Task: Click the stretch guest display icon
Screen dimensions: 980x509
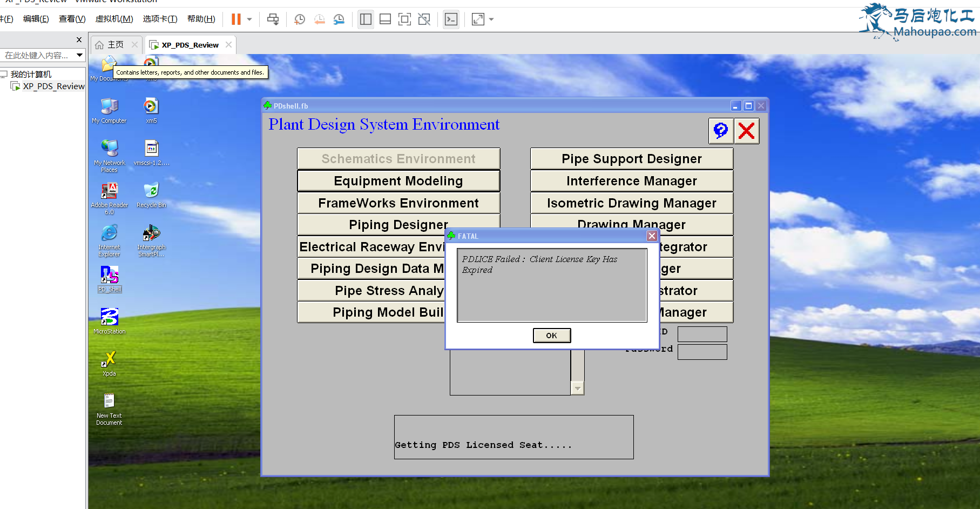Action: [478, 19]
